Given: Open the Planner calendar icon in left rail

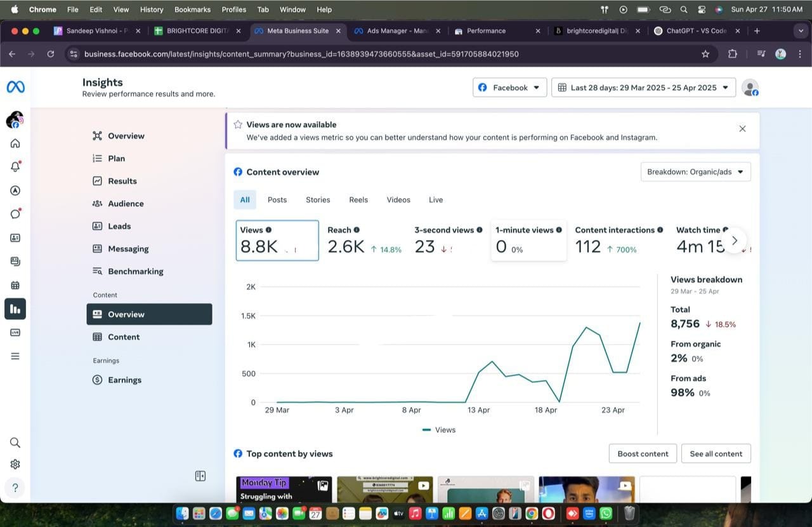Looking at the screenshot, I should [15, 285].
